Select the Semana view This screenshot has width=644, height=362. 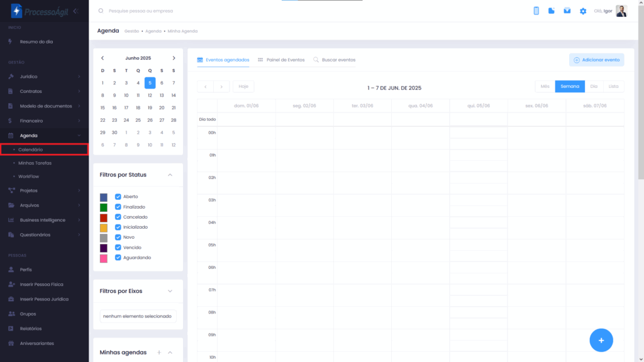(x=570, y=86)
